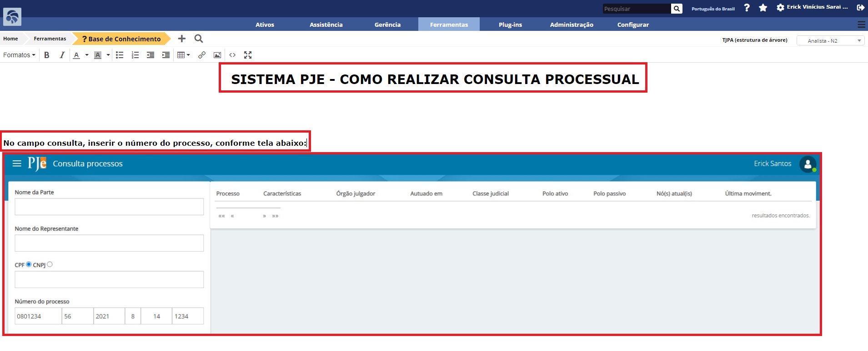This screenshot has height=351, width=868.
Task: Go to Home breadcrumb
Action: tap(10, 39)
